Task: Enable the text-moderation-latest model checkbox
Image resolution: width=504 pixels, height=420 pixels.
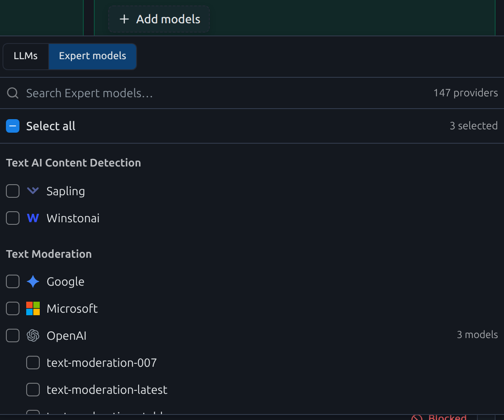Action: pos(33,390)
